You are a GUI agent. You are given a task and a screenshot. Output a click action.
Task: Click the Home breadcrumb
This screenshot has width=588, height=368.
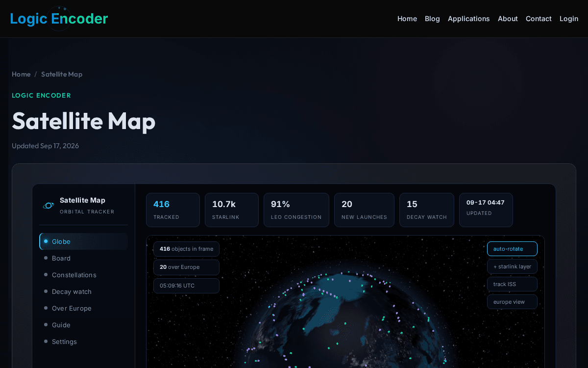tap(21, 74)
